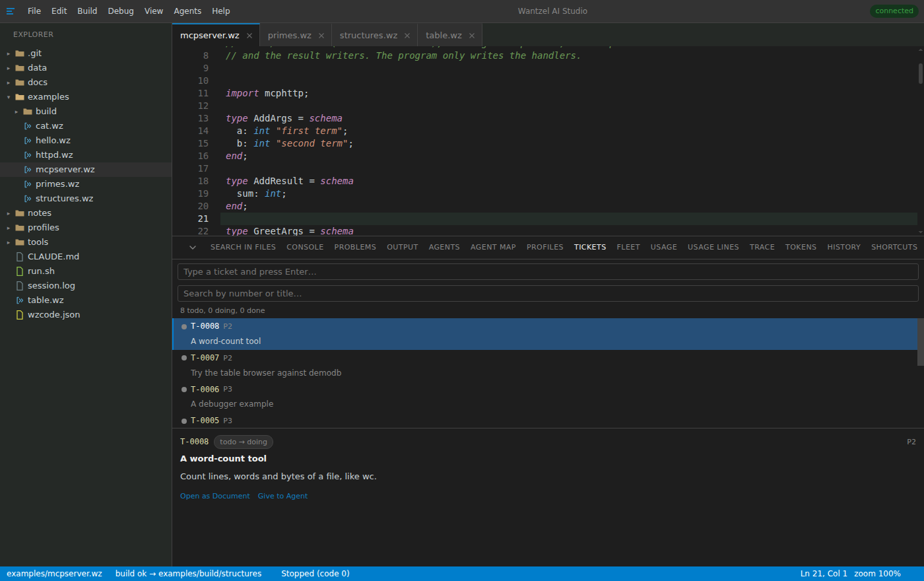Close the mcpserver.wz editor tab
The width and height of the screenshot is (924, 581).
[249, 36]
